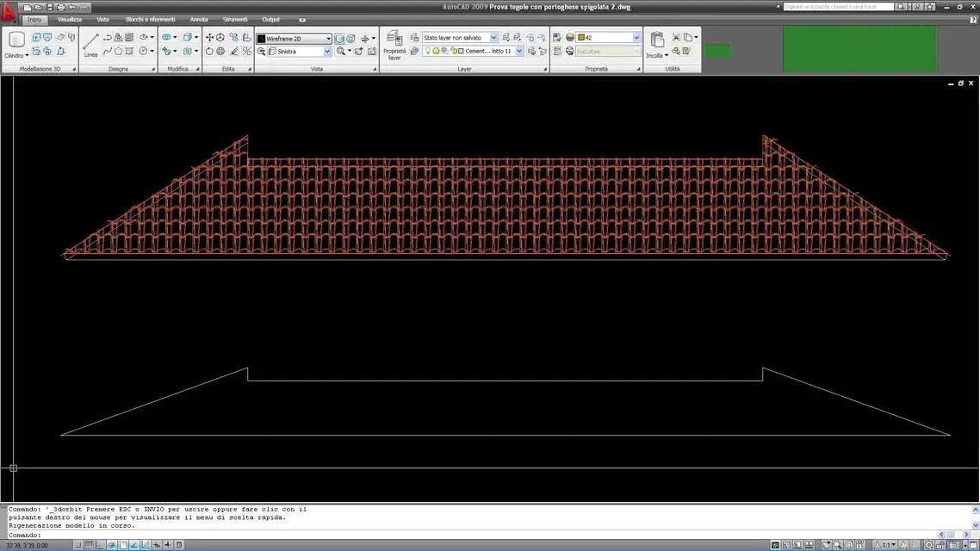Open the Blocchi e riferimenti tab
Image resolution: width=980 pixels, height=551 pixels.
coord(150,19)
